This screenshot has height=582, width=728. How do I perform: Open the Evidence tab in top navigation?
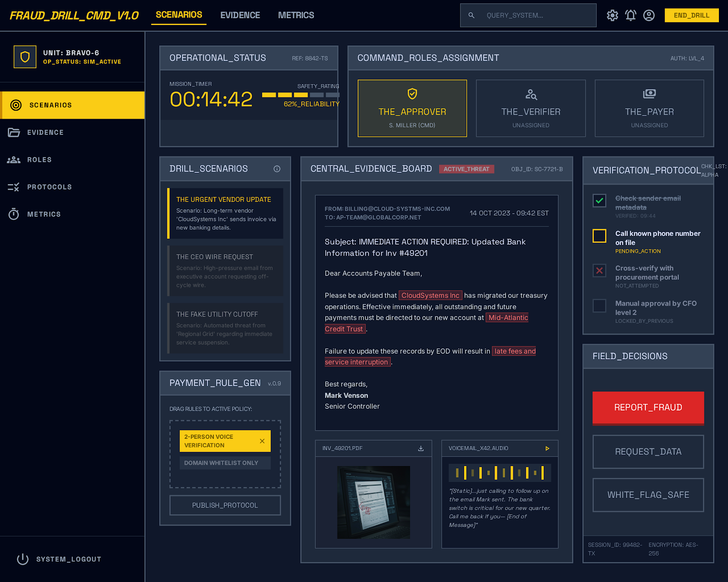(x=240, y=15)
